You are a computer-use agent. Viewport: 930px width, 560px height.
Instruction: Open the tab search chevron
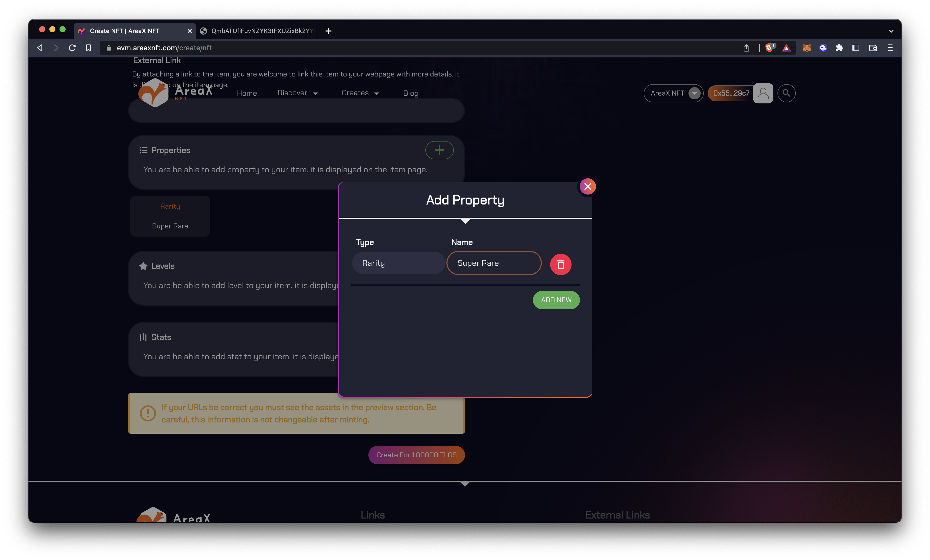pyautogui.click(x=891, y=31)
